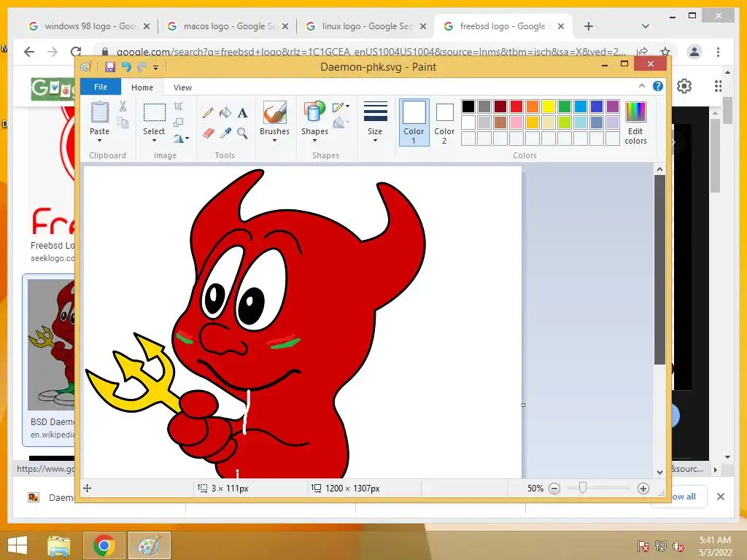The height and width of the screenshot is (560, 747).
Task: Click the Chrome icon in the taskbar
Action: click(x=104, y=545)
